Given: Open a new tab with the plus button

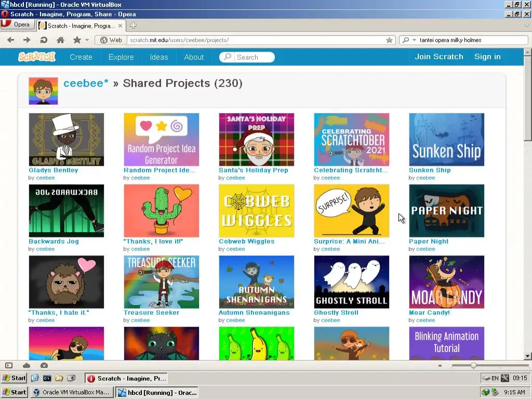Looking at the screenshot, I should [134, 25].
